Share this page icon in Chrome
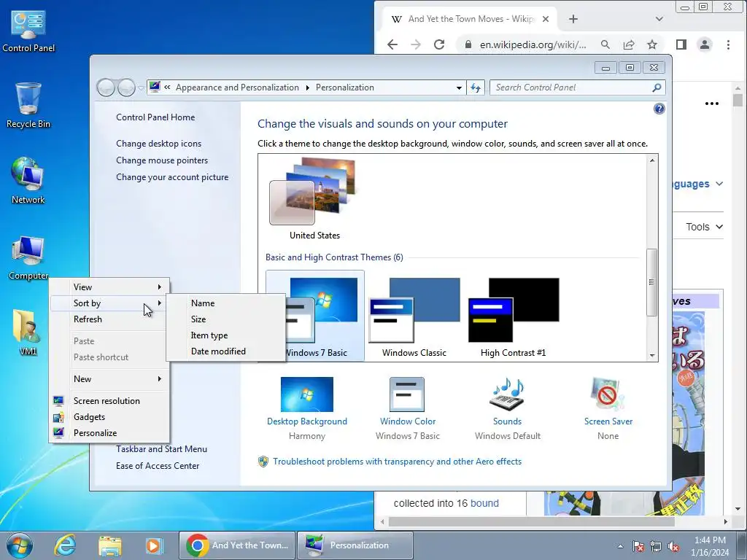This screenshot has width=747, height=560. 629,44
